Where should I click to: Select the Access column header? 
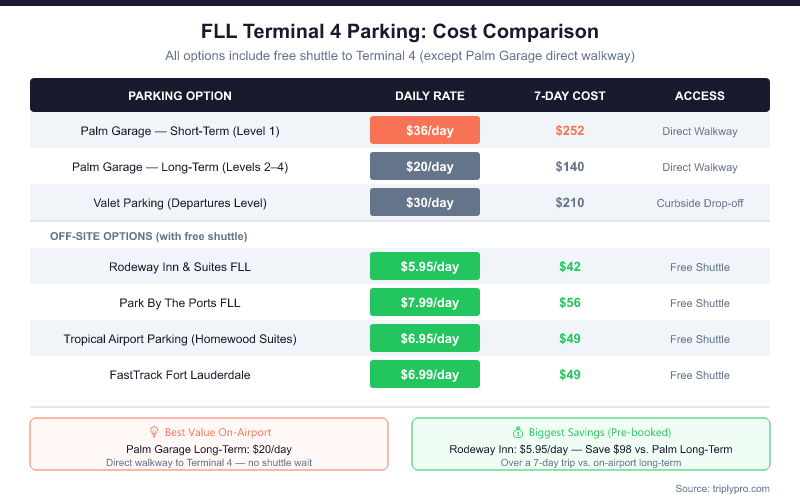point(700,96)
